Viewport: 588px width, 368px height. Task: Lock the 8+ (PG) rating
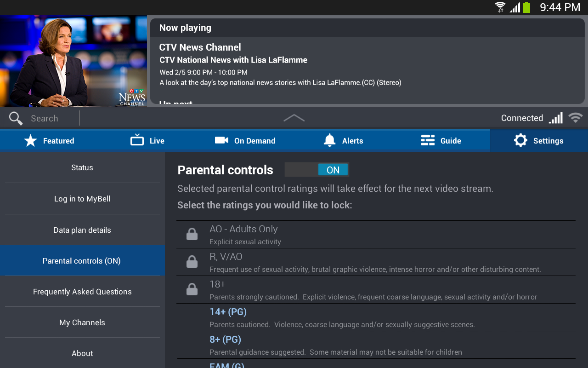tap(376, 345)
